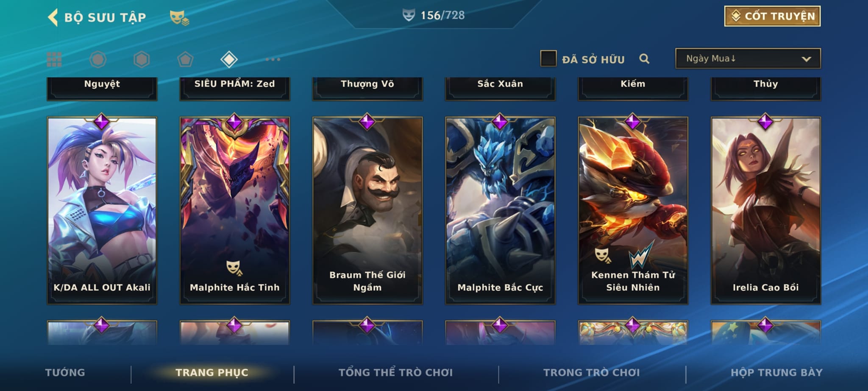Select the hexagon gem rarity filter
The image size is (868, 391).
142,59
